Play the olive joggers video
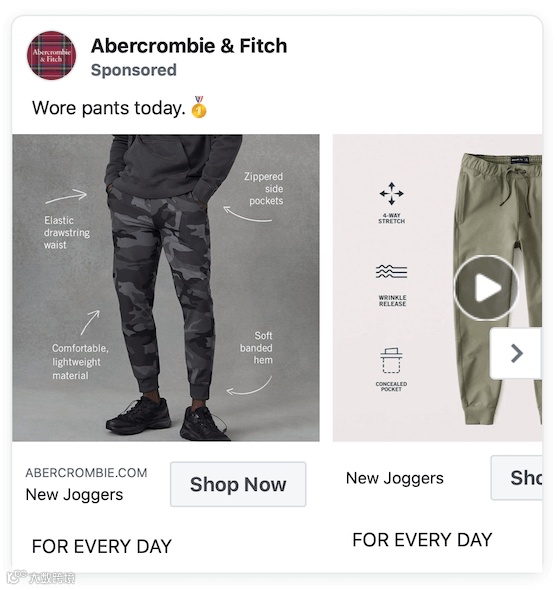 coord(486,288)
